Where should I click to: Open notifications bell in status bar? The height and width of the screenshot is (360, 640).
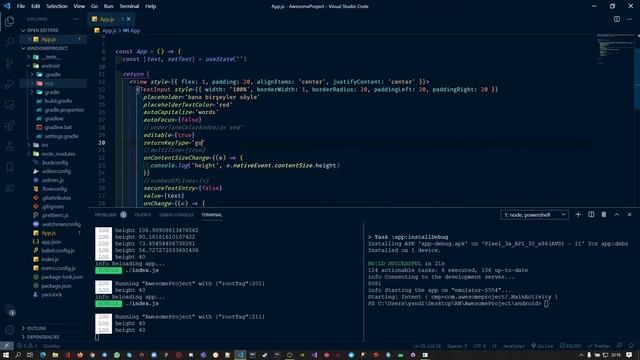[x=631, y=346]
